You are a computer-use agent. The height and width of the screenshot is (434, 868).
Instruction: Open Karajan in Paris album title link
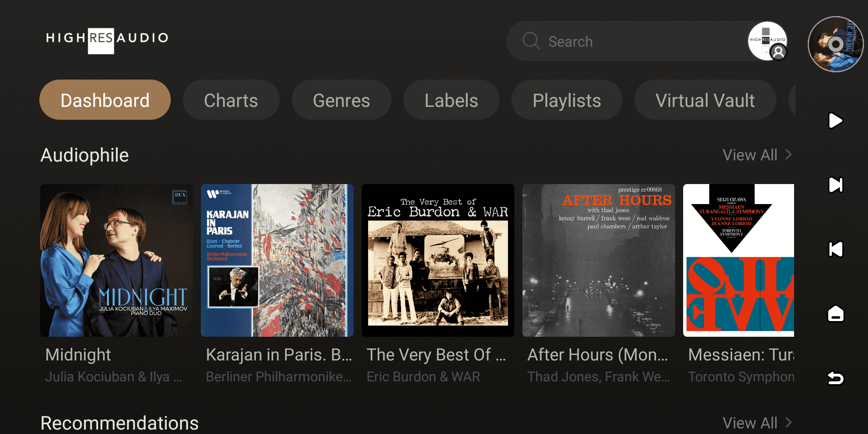pos(279,354)
